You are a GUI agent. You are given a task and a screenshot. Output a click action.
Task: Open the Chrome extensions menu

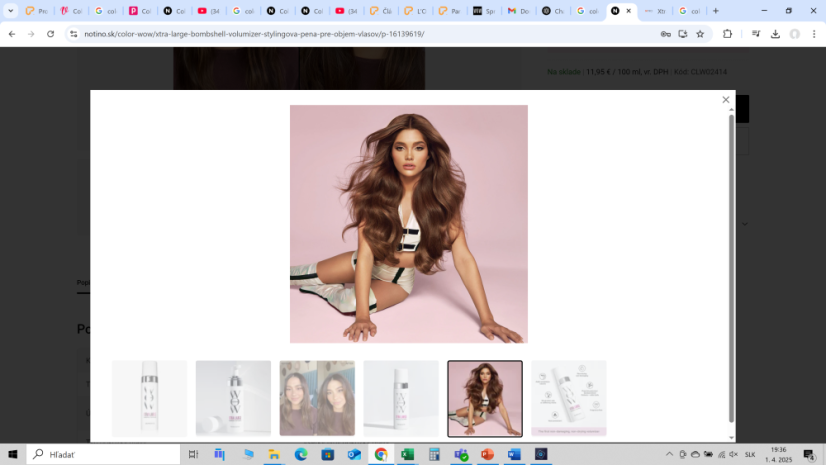[727, 34]
